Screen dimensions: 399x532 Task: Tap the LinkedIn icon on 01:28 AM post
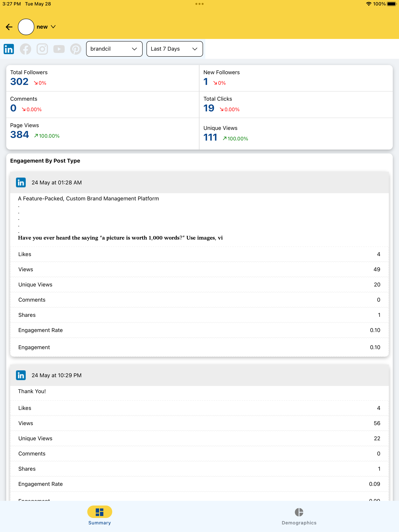click(21, 182)
